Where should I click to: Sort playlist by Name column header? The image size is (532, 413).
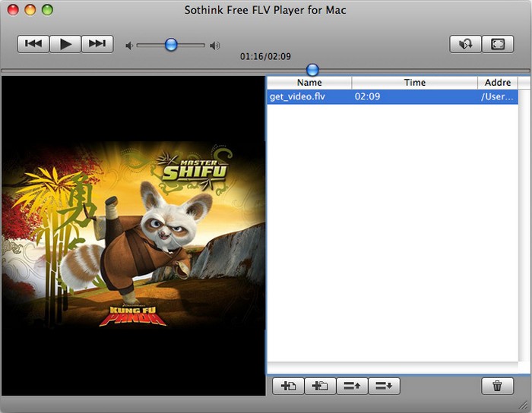(x=309, y=83)
